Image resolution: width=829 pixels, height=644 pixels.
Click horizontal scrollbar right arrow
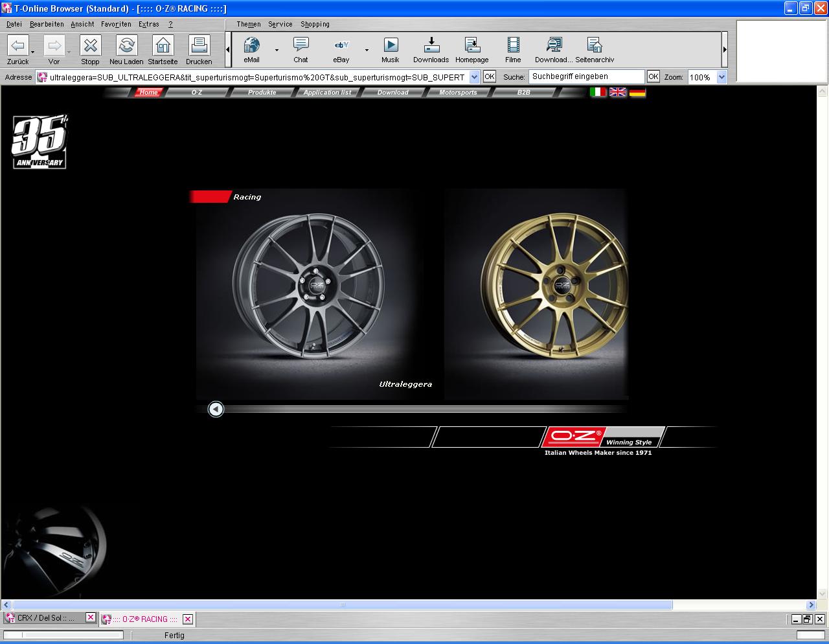click(811, 605)
